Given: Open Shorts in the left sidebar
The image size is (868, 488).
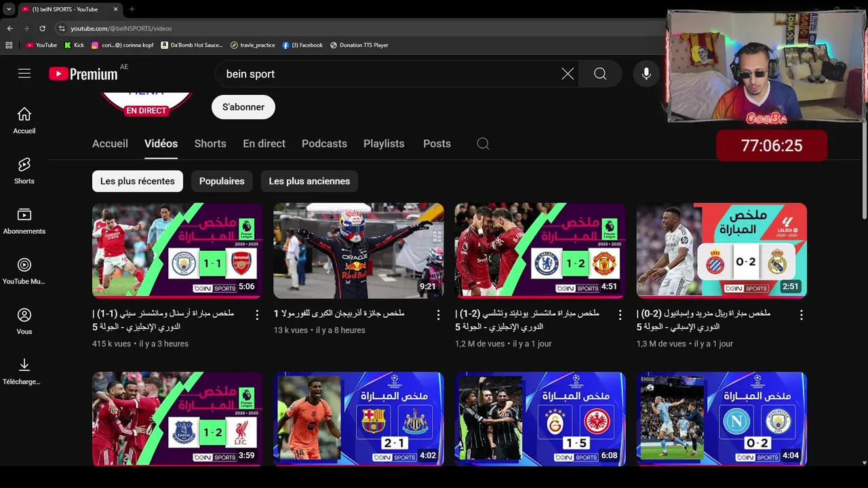Looking at the screenshot, I should [24, 171].
